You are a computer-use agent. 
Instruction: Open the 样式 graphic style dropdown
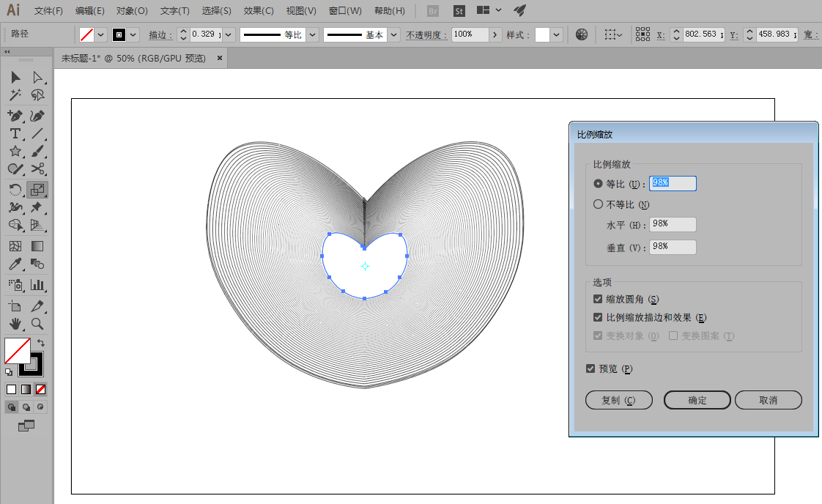pos(556,34)
